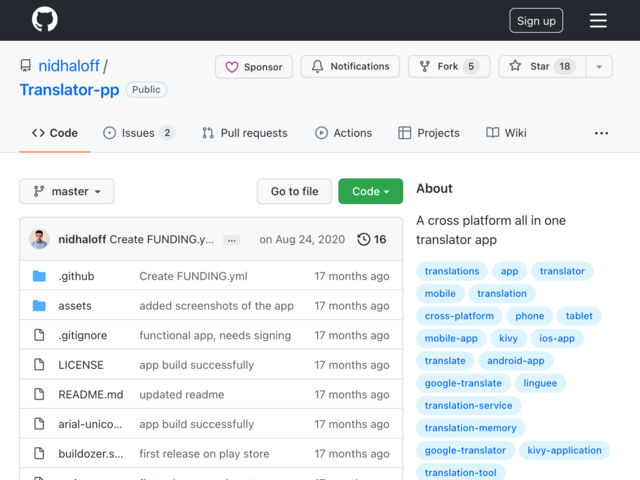
Task: Open the stargazers count 18
Action: coord(564,66)
